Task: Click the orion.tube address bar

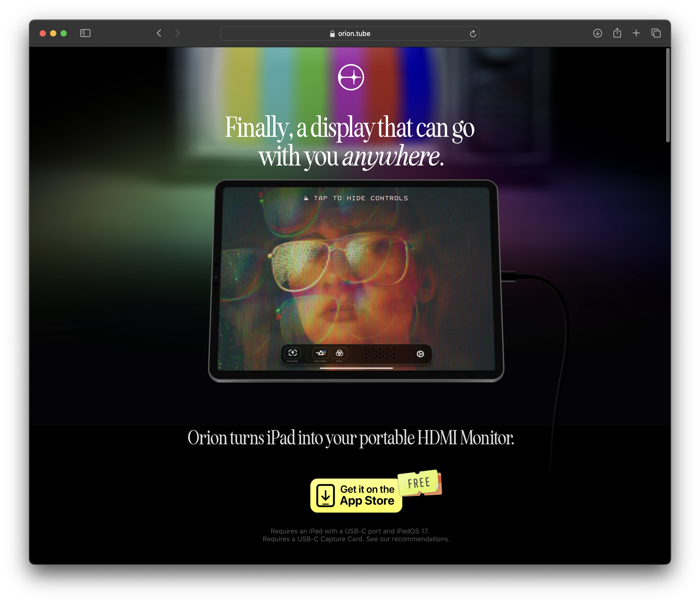Action: pyautogui.click(x=350, y=33)
